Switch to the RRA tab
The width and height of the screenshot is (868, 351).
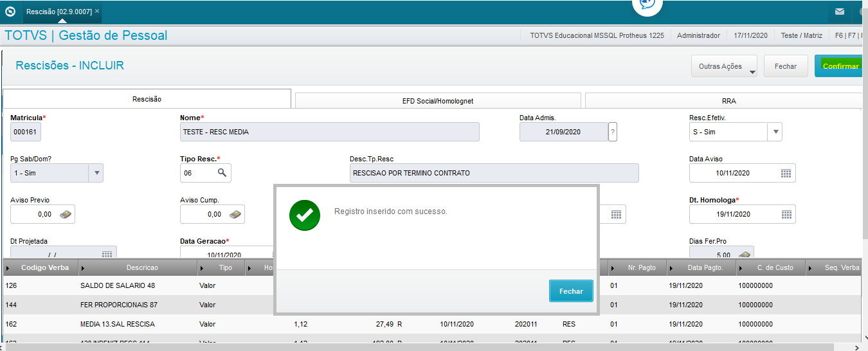(x=723, y=101)
